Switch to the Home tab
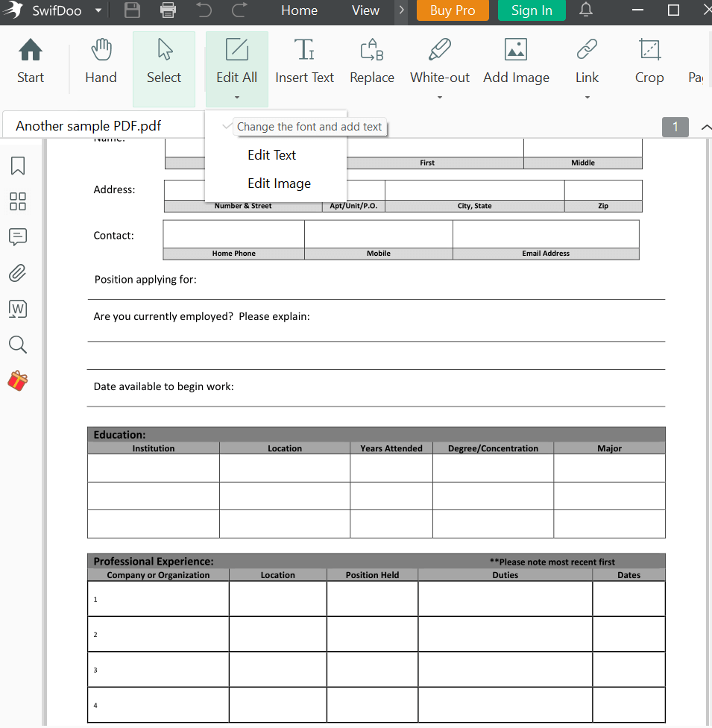Image resolution: width=712 pixels, height=728 pixels. tap(300, 10)
